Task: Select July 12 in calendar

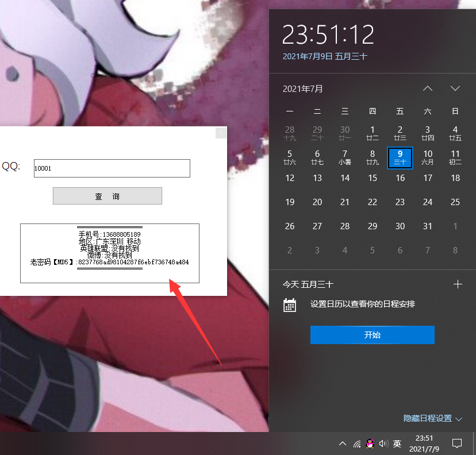Action: (x=290, y=178)
